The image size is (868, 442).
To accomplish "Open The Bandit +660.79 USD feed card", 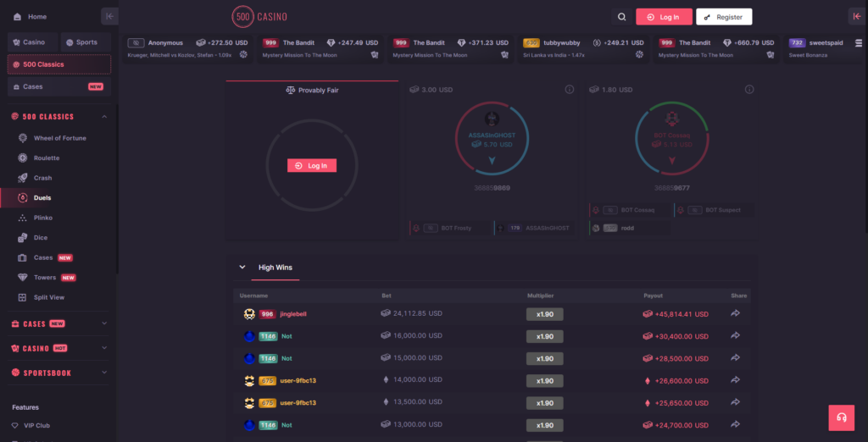I will (716, 49).
